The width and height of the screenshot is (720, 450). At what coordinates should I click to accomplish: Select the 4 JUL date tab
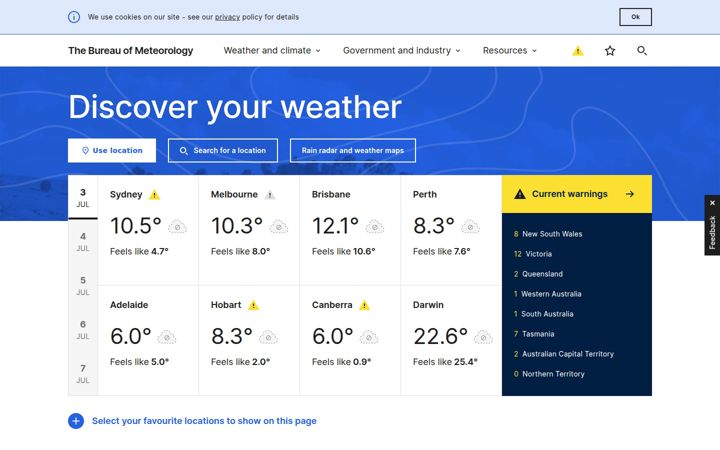(x=83, y=242)
